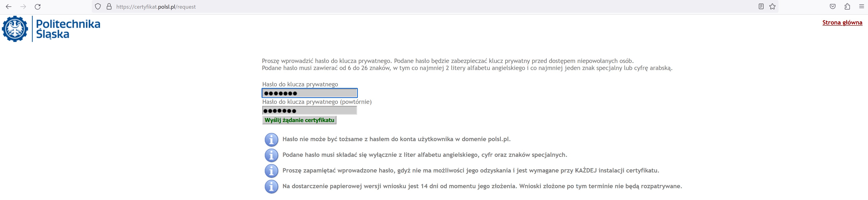Open the Strona główna link
This screenshot has width=868, height=200.
pos(842,22)
